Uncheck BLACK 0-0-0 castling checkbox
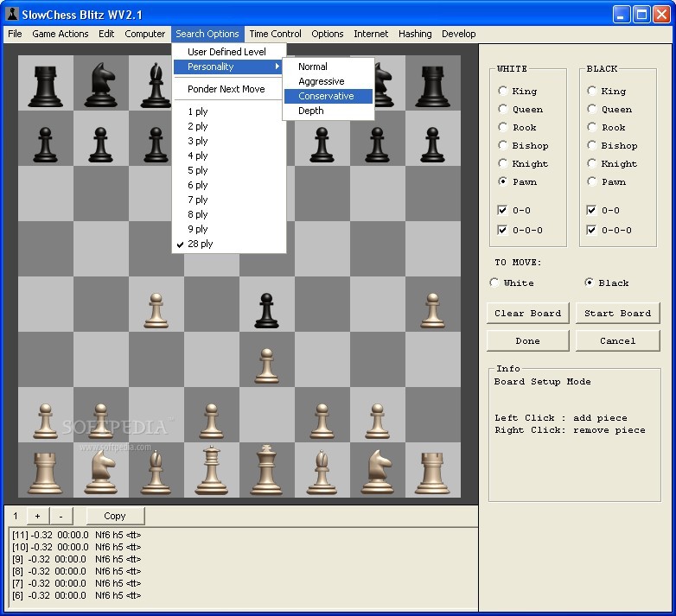The height and width of the screenshot is (616, 676). click(591, 230)
